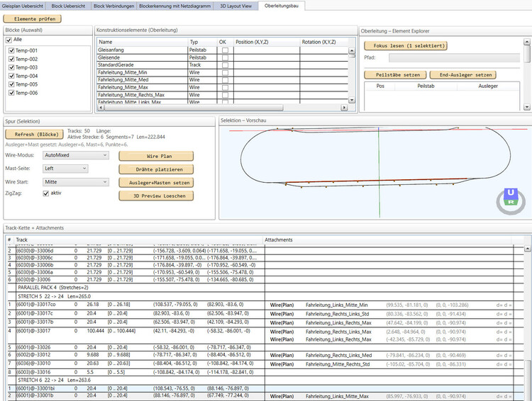Screen dimensions: 532x401
Task: Toggle the Alle blocks checkbox
Action: [9, 40]
